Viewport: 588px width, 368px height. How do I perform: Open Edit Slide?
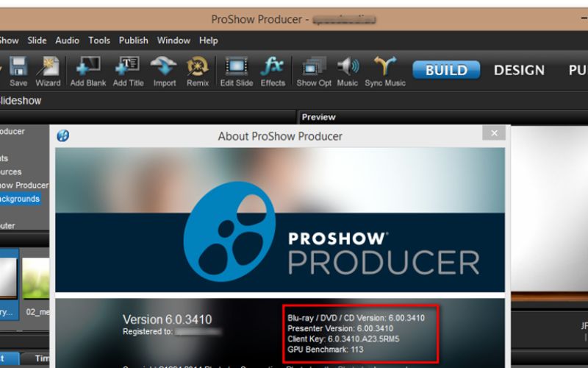click(236, 71)
